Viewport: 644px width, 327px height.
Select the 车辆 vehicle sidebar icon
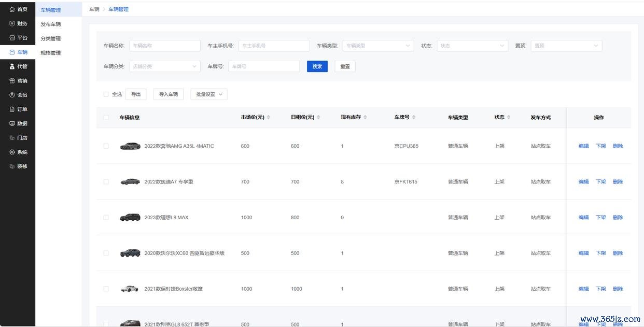[12, 52]
